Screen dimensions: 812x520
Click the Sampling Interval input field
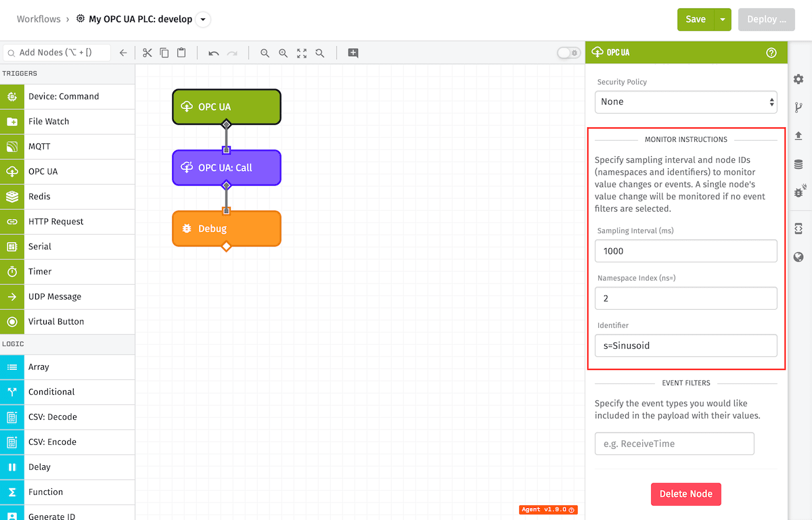pos(686,251)
